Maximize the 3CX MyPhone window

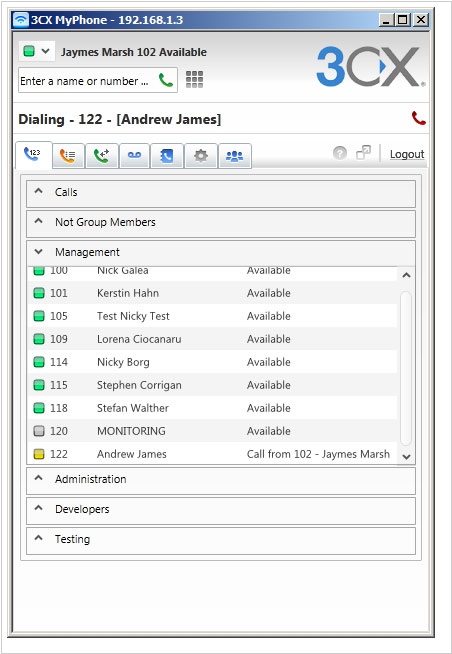pos(403,20)
